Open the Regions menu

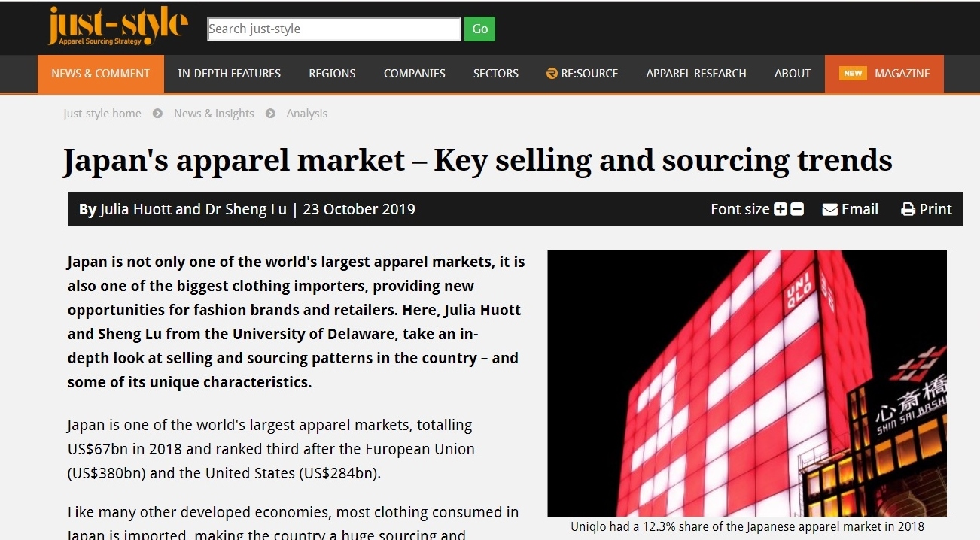[332, 74]
